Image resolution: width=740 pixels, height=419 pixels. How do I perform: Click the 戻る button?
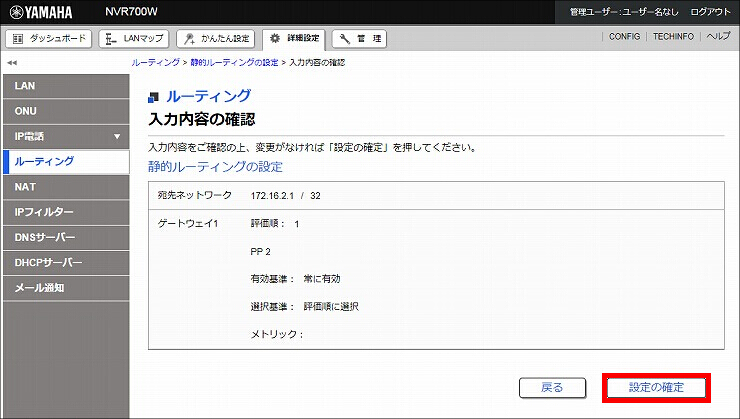552,388
